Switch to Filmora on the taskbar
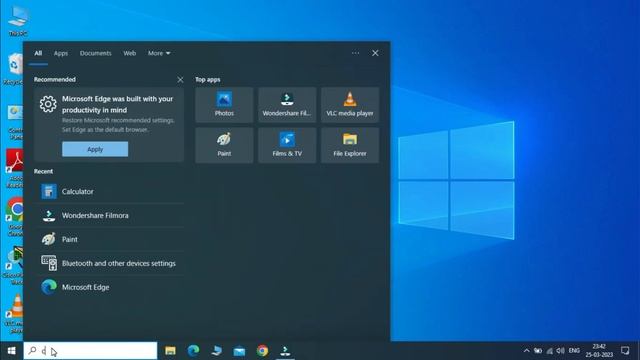This screenshot has height=360, width=640. tap(285, 351)
